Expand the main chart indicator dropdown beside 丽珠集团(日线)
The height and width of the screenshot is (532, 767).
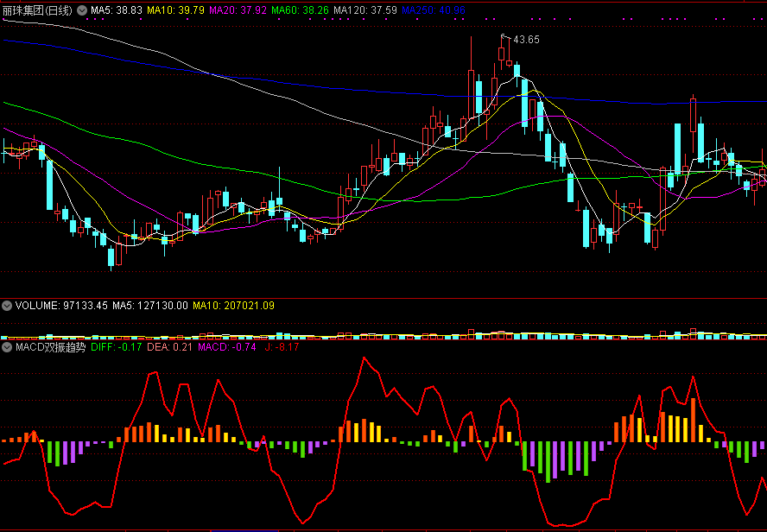pyautogui.click(x=82, y=10)
